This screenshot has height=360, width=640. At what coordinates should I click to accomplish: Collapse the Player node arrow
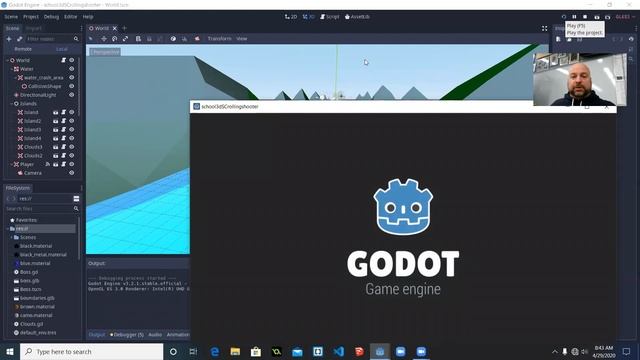pyautogui.click(x=11, y=164)
